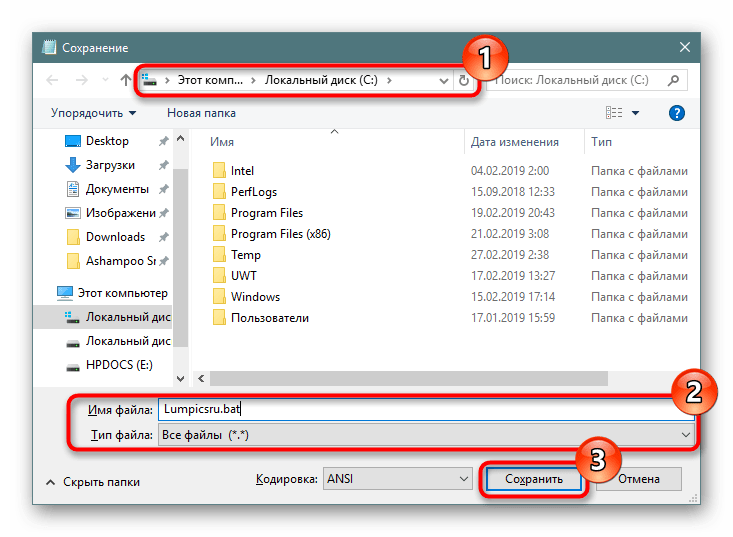Click pin icon next to Загрузки
This screenshot has width=733, height=537.
pos(163,165)
